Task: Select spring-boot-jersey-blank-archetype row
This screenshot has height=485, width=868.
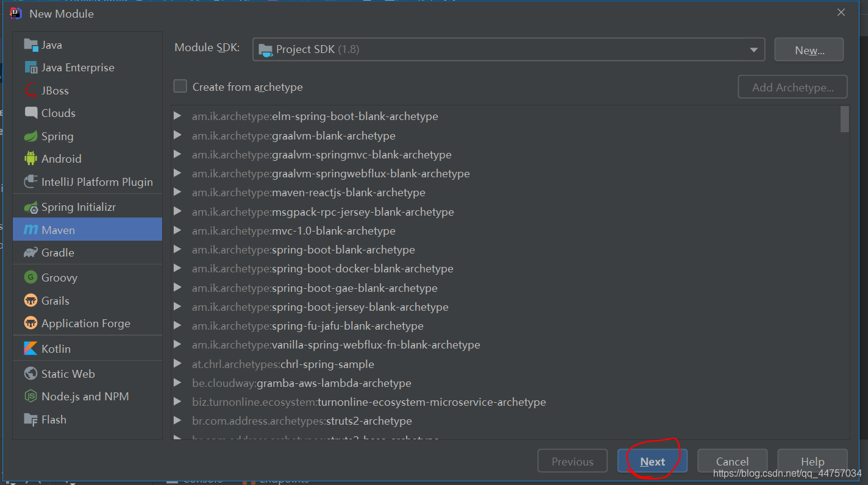Action: click(x=505, y=306)
